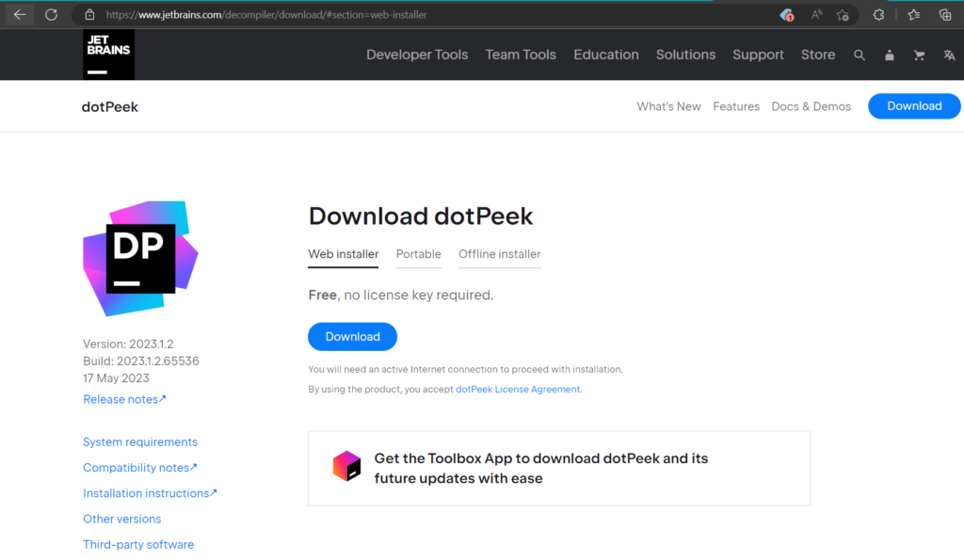Image resolution: width=964 pixels, height=560 pixels.
Task: Switch to the Portable tab
Action: [x=418, y=254]
